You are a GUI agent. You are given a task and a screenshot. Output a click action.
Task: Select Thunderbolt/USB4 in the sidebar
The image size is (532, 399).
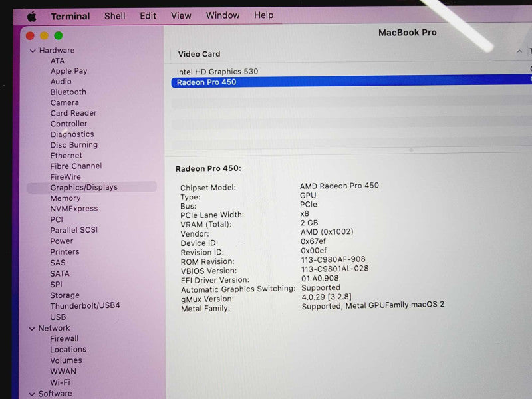point(85,306)
